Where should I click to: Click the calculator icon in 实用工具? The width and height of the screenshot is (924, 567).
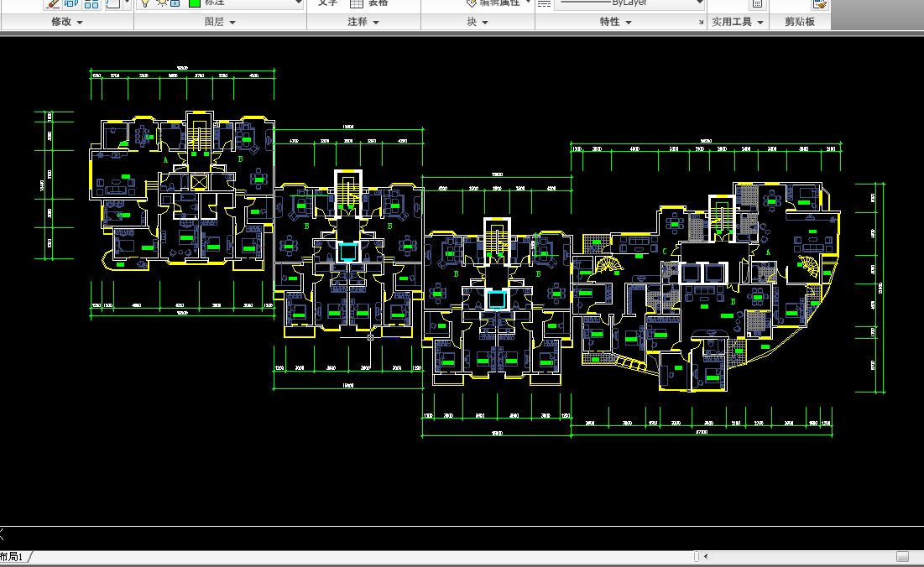point(757,4)
